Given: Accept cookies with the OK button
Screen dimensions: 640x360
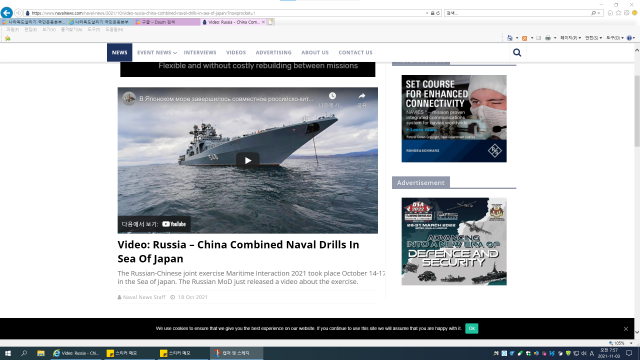Looking at the screenshot, I should (471, 328).
